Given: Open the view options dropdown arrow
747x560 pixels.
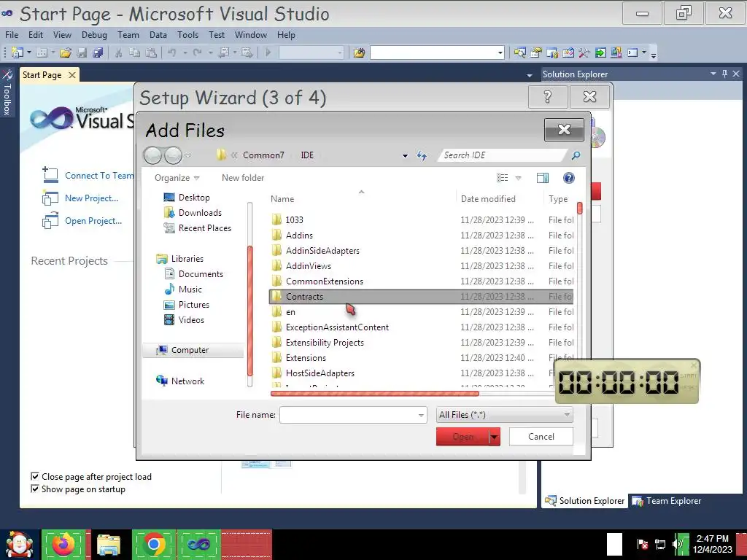Looking at the screenshot, I should [518, 178].
